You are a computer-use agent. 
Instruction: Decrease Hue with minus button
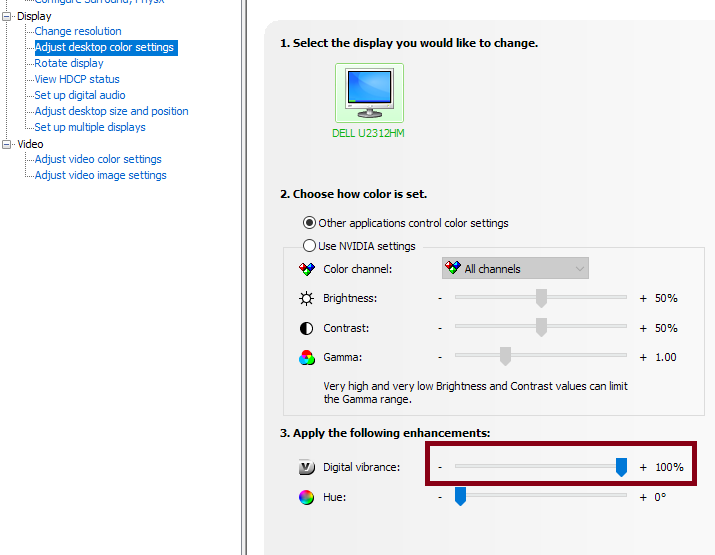(440, 497)
